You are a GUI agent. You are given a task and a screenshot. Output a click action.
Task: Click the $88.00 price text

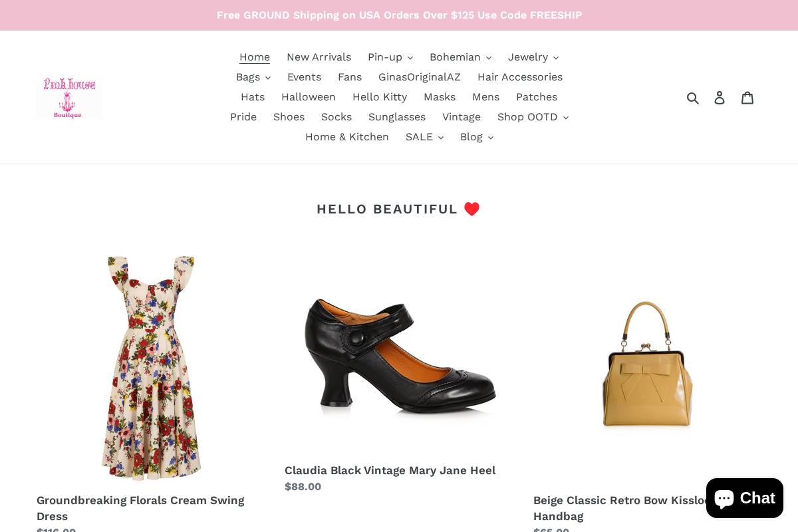click(303, 487)
